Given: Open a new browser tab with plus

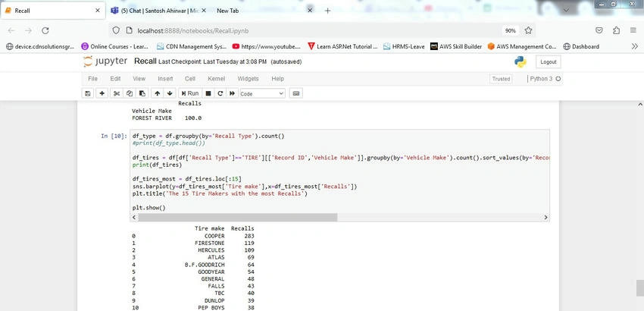Looking at the screenshot, I should pyautogui.click(x=327, y=11).
